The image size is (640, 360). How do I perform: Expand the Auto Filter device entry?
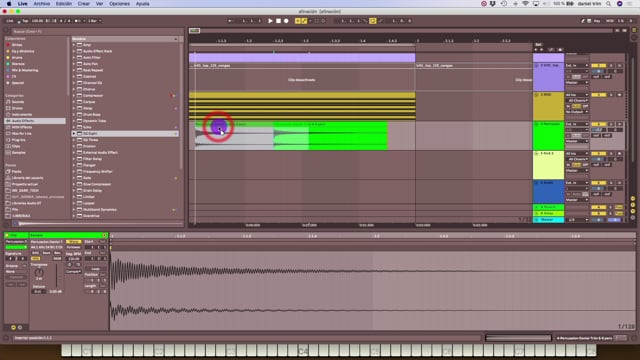74,58
